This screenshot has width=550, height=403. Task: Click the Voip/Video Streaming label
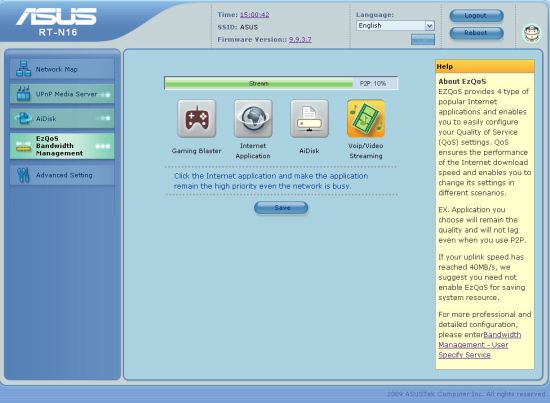[366, 151]
